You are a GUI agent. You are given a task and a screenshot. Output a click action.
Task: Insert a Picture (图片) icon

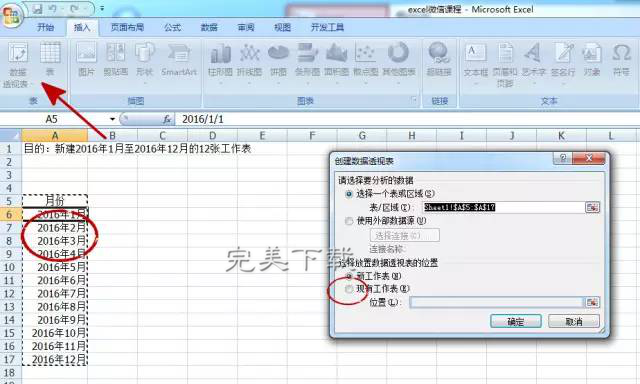point(87,59)
